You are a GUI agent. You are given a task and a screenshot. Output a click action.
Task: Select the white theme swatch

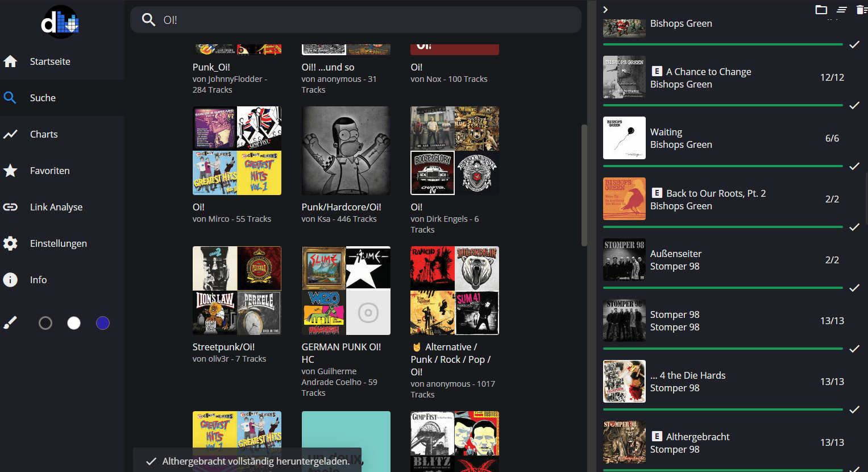(x=74, y=323)
